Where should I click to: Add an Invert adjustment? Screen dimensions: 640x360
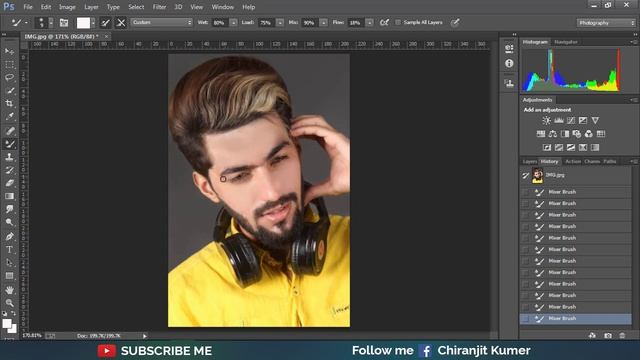[x=547, y=147]
